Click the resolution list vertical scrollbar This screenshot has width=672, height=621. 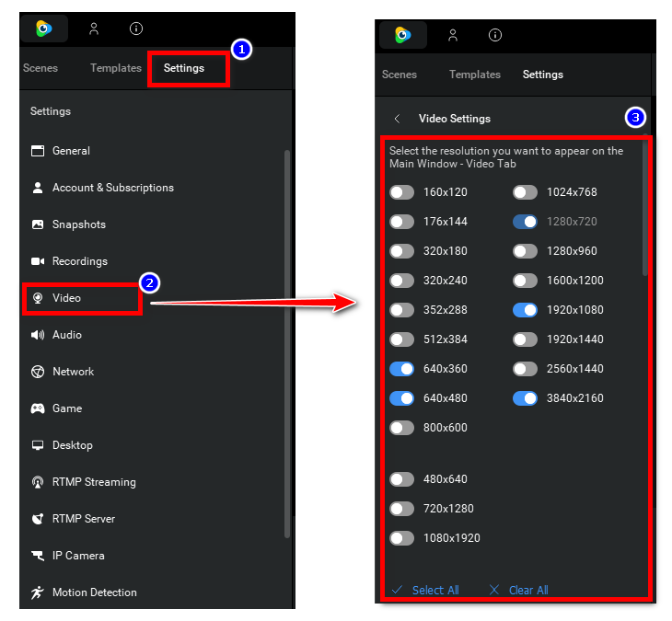point(644,212)
